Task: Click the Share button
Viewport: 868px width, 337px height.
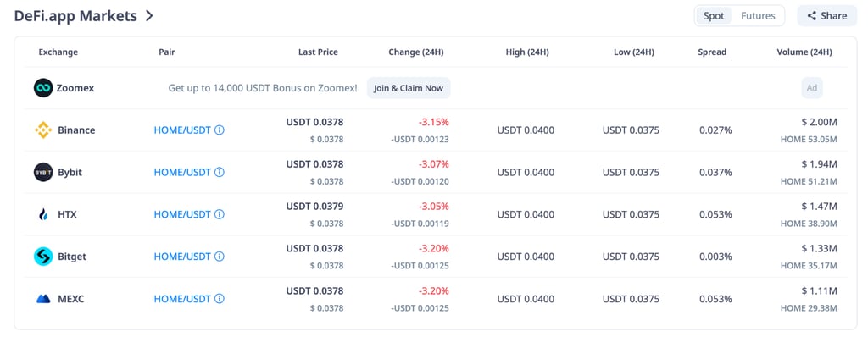Action: [827, 15]
